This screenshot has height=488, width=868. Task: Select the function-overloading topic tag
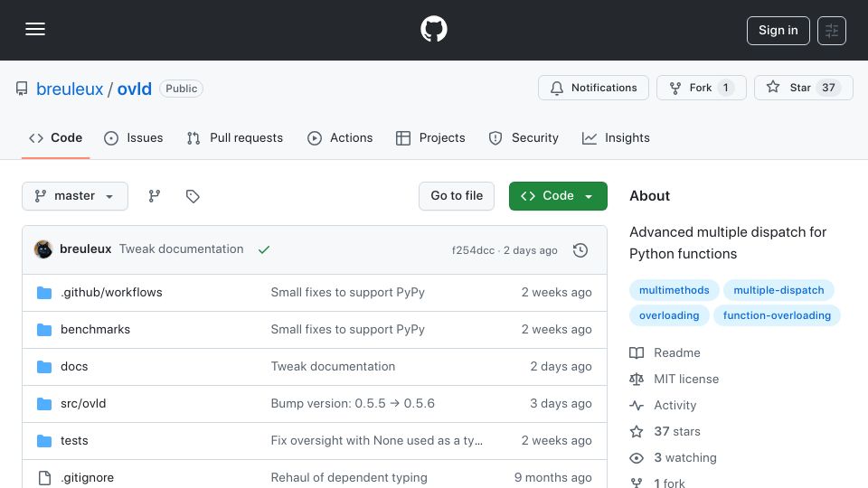[x=777, y=315]
